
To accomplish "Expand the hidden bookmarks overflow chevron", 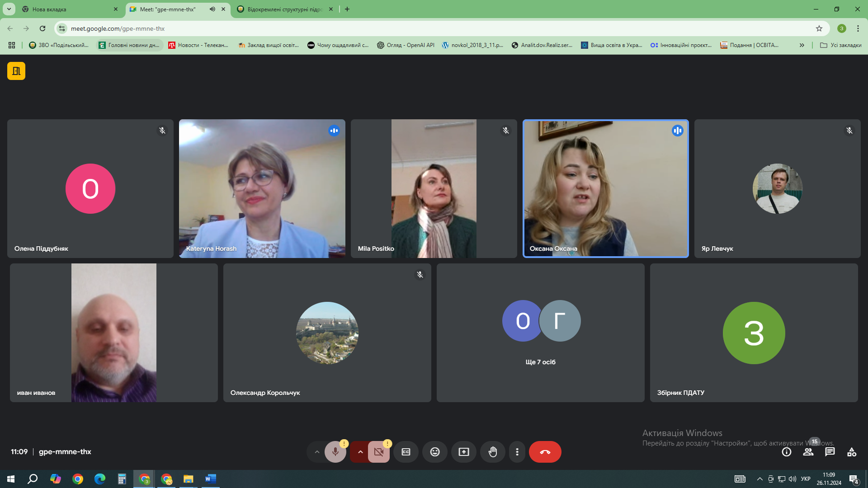I will 802,45.
